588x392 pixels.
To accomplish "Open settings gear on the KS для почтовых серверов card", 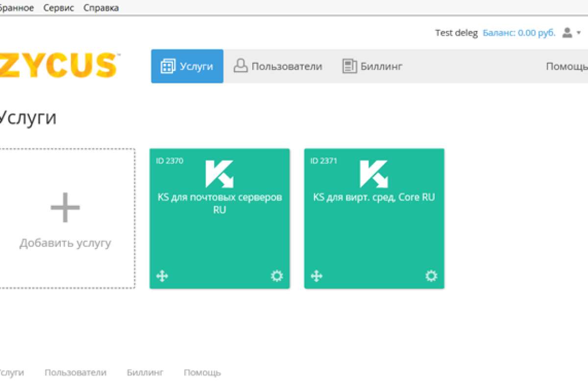I will [277, 276].
